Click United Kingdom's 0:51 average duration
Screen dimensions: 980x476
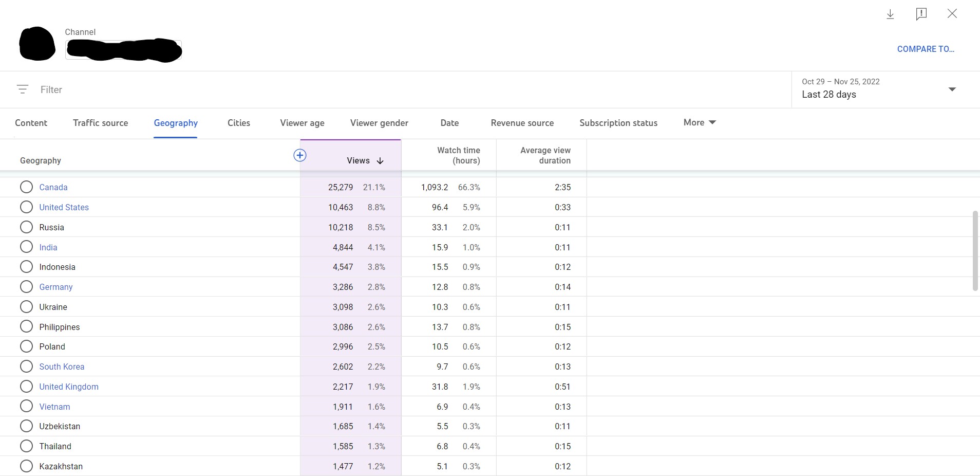coord(563,387)
